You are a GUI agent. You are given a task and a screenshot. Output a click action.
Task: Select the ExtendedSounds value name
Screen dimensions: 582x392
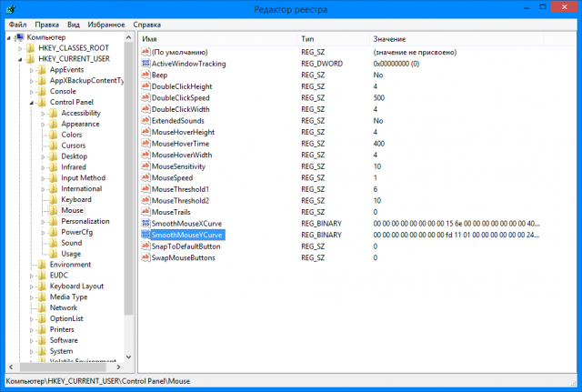click(x=178, y=121)
